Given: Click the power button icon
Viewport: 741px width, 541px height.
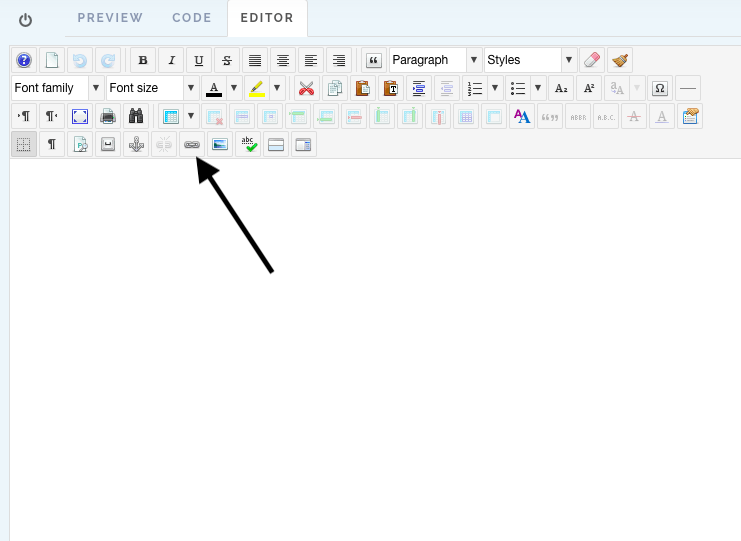Looking at the screenshot, I should point(25,20).
